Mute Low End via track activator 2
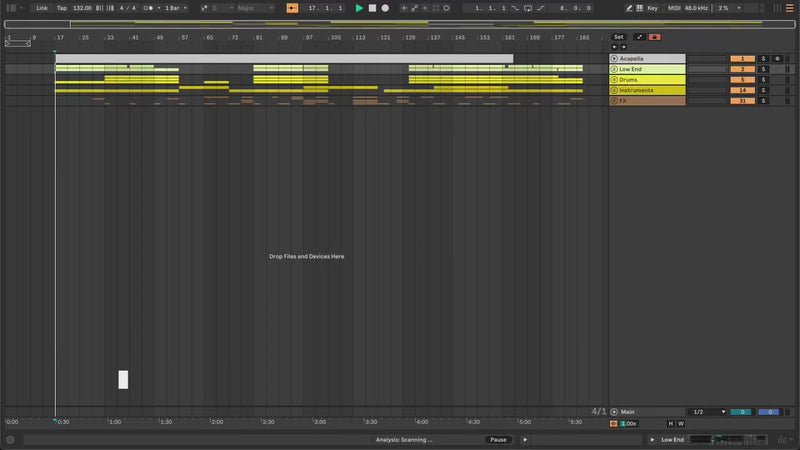Image resolution: width=800 pixels, height=450 pixels. pos(742,69)
